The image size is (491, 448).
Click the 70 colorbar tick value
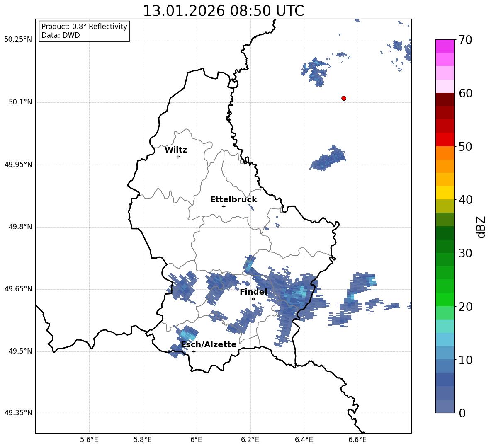click(x=465, y=40)
